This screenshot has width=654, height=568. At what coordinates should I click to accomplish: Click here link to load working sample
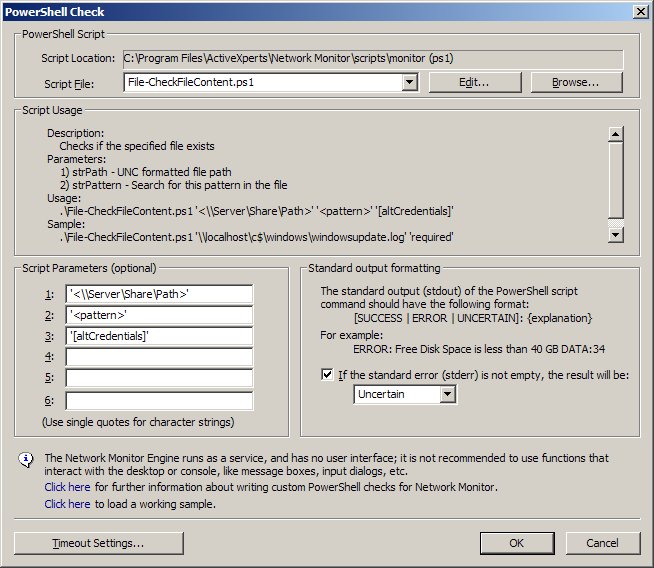[68, 504]
